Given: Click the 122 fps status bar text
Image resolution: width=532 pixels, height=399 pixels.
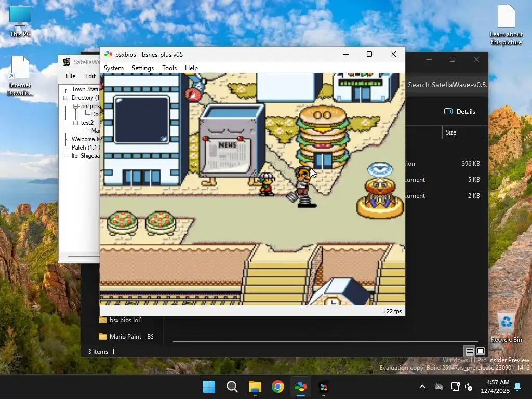Looking at the screenshot, I should (x=393, y=311).
